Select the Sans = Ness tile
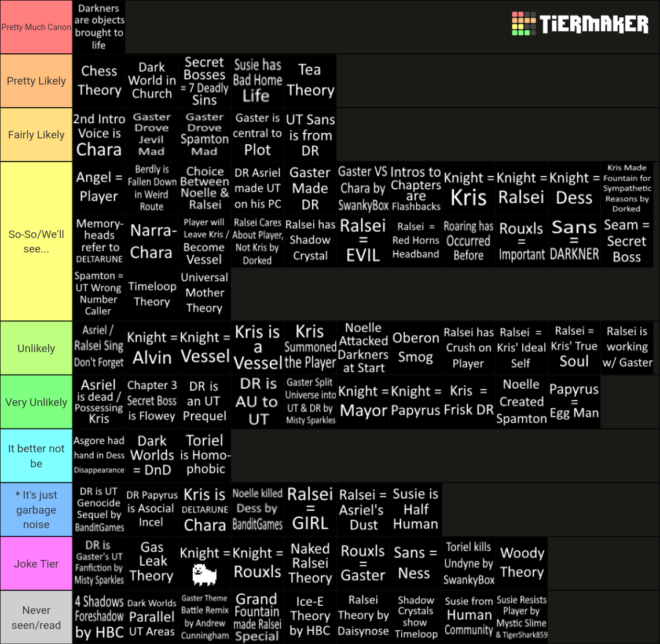The image size is (660, 644). pyautogui.click(x=416, y=563)
